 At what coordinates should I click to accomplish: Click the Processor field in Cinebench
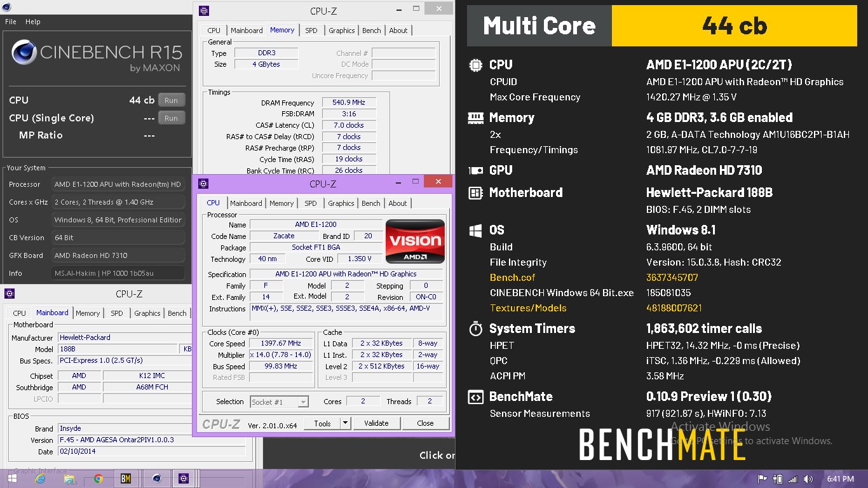click(118, 184)
